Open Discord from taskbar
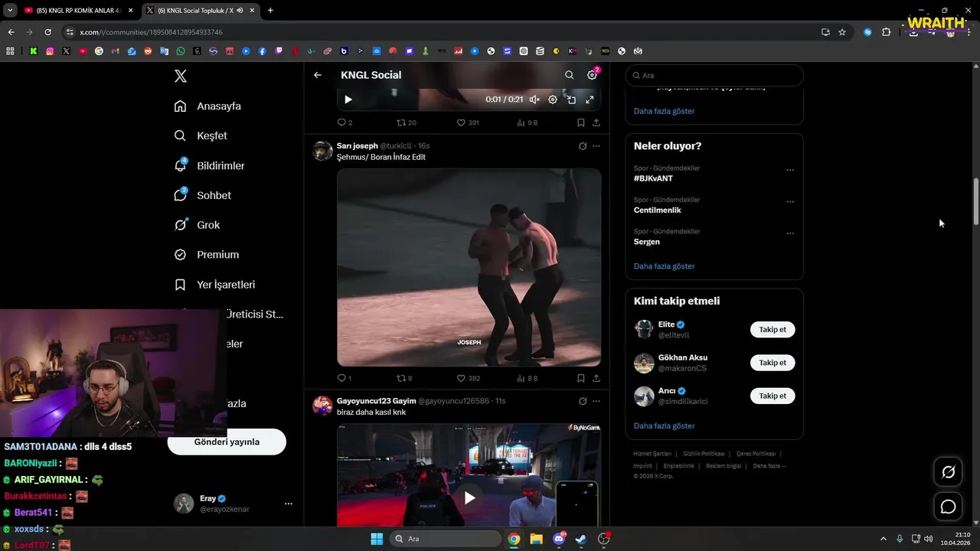The image size is (980, 551). [x=559, y=539]
